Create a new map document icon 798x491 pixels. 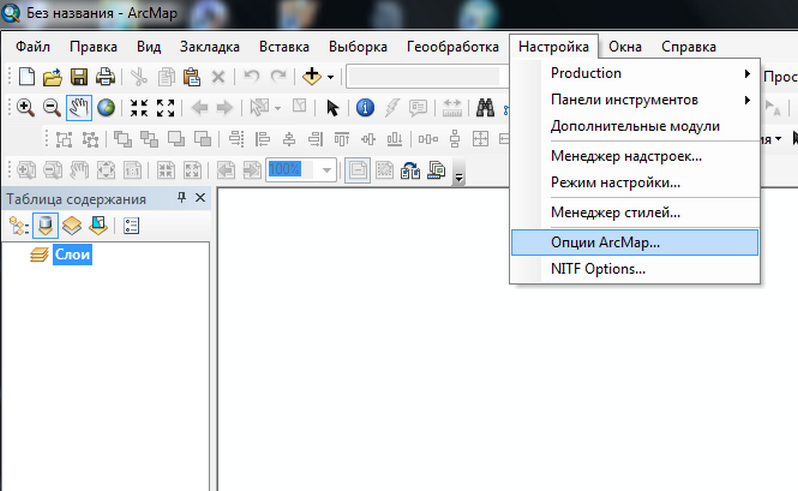click(26, 77)
